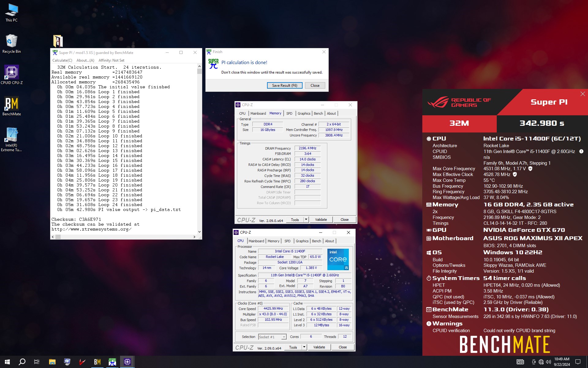The width and height of the screenshot is (588, 368).
Task: Click the Windows Start button
Action: coord(7,362)
